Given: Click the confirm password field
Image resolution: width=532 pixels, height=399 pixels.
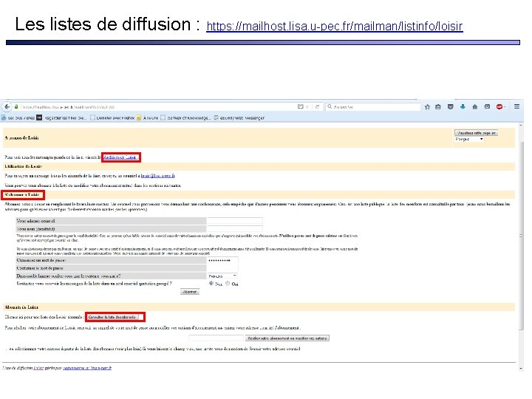Looking at the screenshot, I should point(222,268).
